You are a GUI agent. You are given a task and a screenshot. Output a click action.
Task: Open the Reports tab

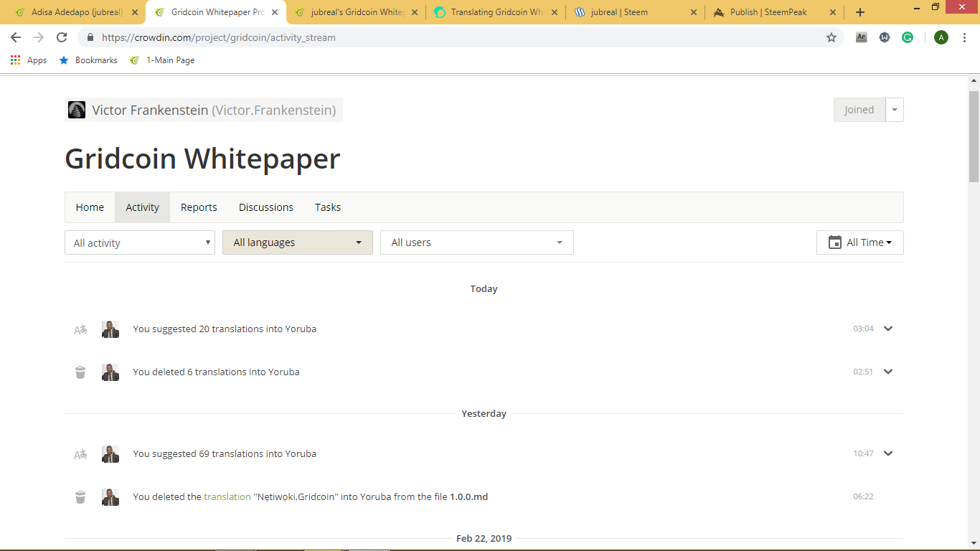click(199, 207)
